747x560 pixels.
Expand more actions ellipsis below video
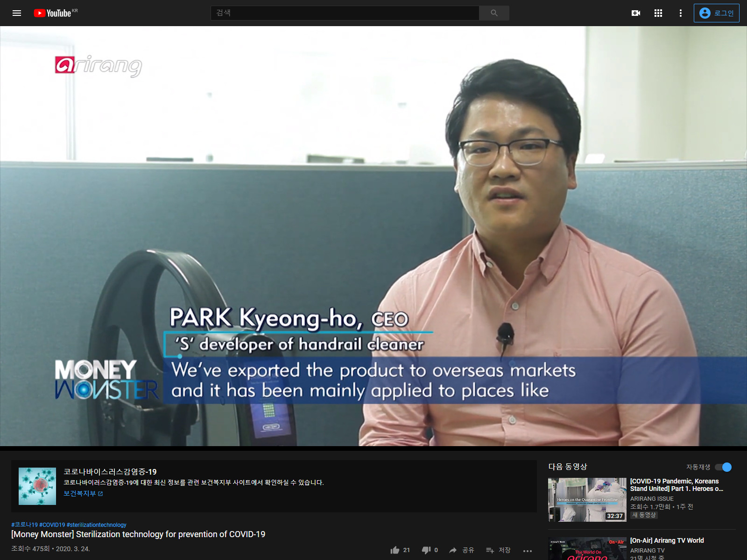528,551
